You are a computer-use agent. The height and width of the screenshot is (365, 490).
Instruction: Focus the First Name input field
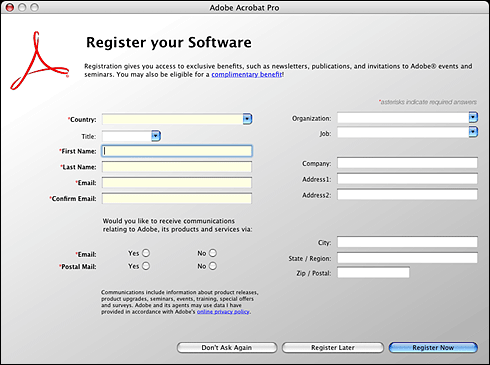tap(177, 151)
